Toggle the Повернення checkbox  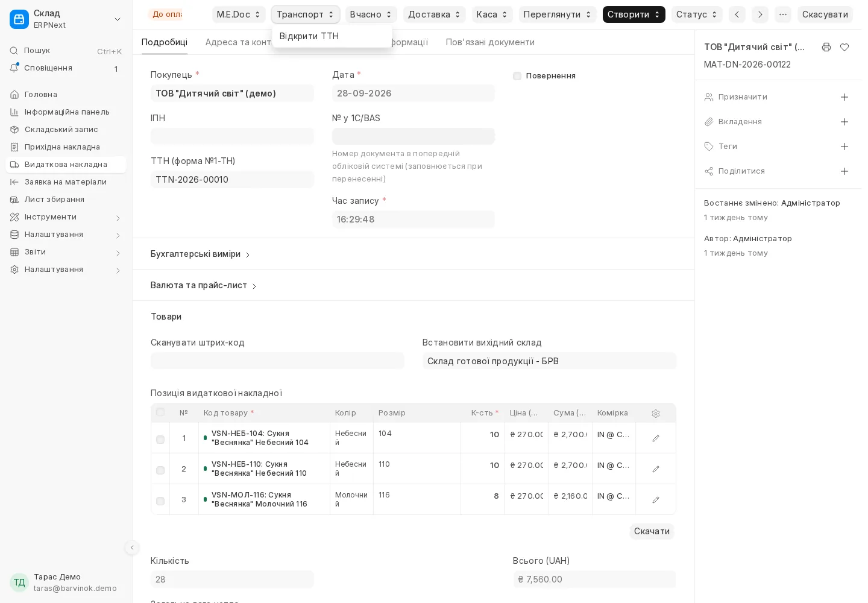[x=517, y=76]
